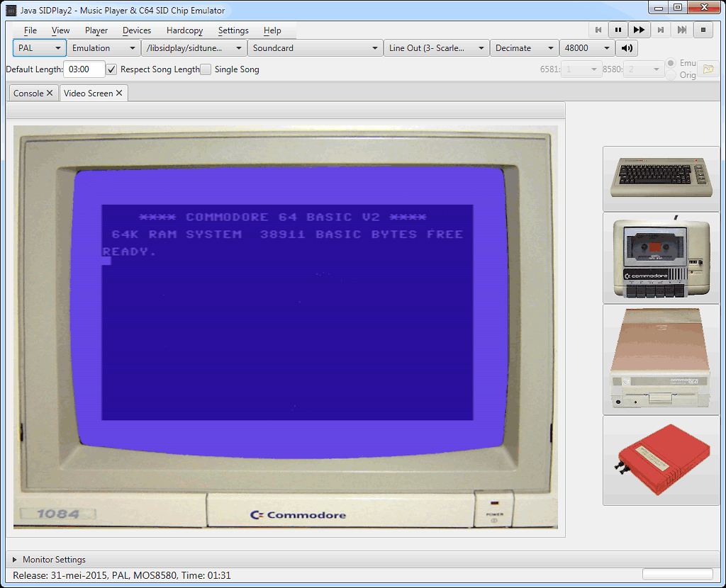Viewport: 726px width, 588px height.
Task: Select the Emu radio button
Action: click(671, 63)
